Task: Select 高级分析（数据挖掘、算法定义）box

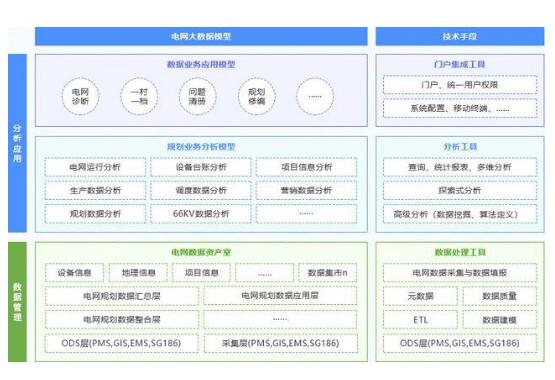Action: pyautogui.click(x=460, y=214)
